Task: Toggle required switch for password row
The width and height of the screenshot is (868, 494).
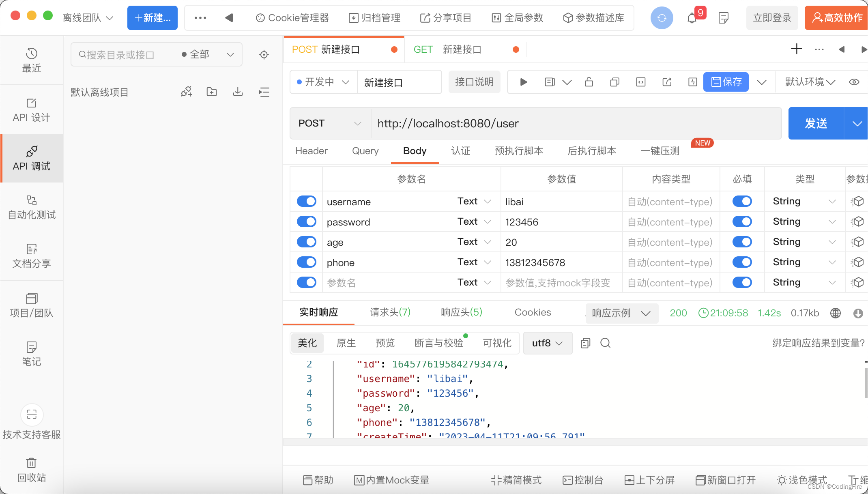Action: point(742,221)
